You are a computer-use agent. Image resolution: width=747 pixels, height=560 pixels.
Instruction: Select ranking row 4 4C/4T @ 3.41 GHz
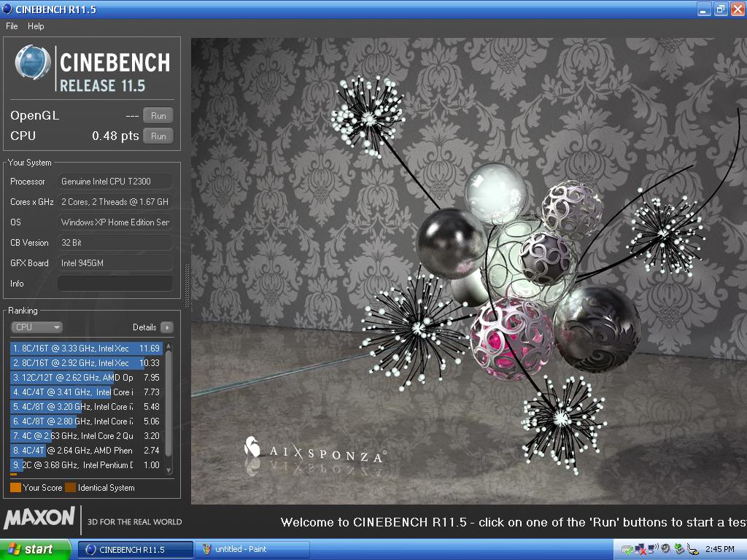click(x=86, y=392)
